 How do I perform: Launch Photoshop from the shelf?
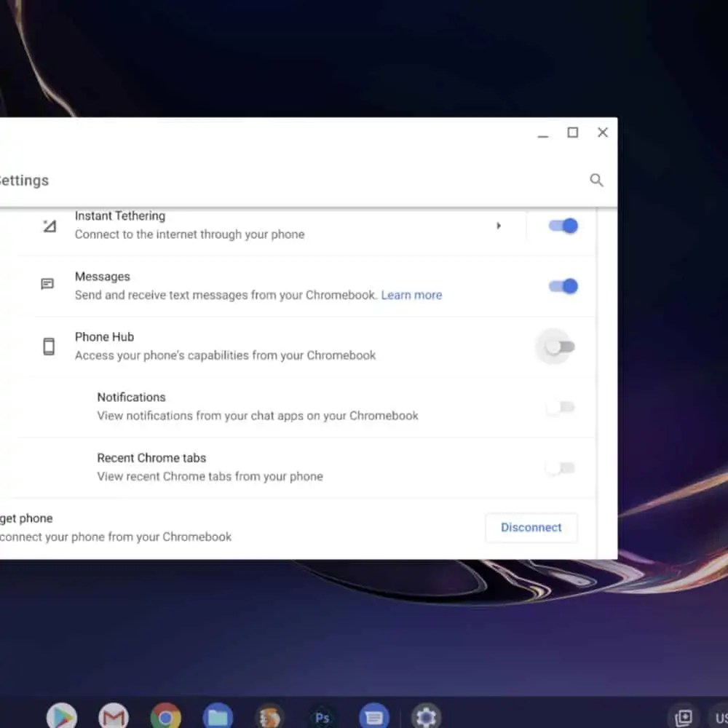tap(322, 715)
